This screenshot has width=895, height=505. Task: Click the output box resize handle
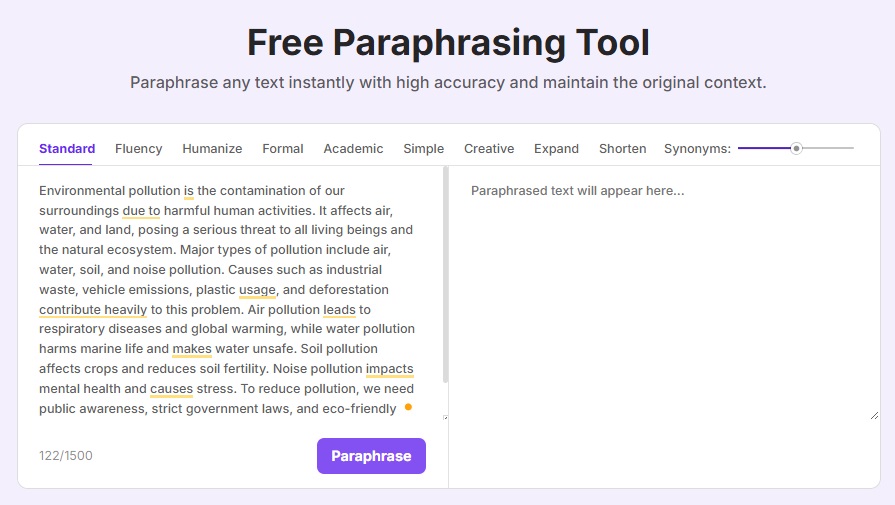click(874, 415)
